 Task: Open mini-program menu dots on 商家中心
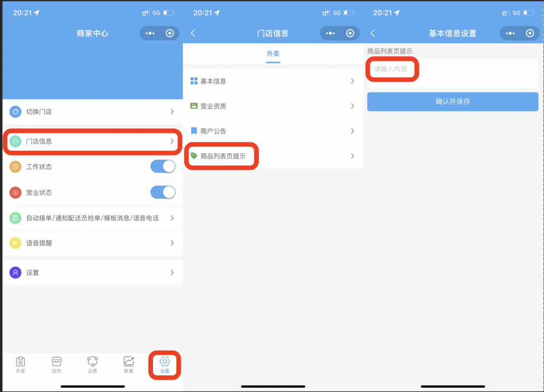click(x=150, y=33)
